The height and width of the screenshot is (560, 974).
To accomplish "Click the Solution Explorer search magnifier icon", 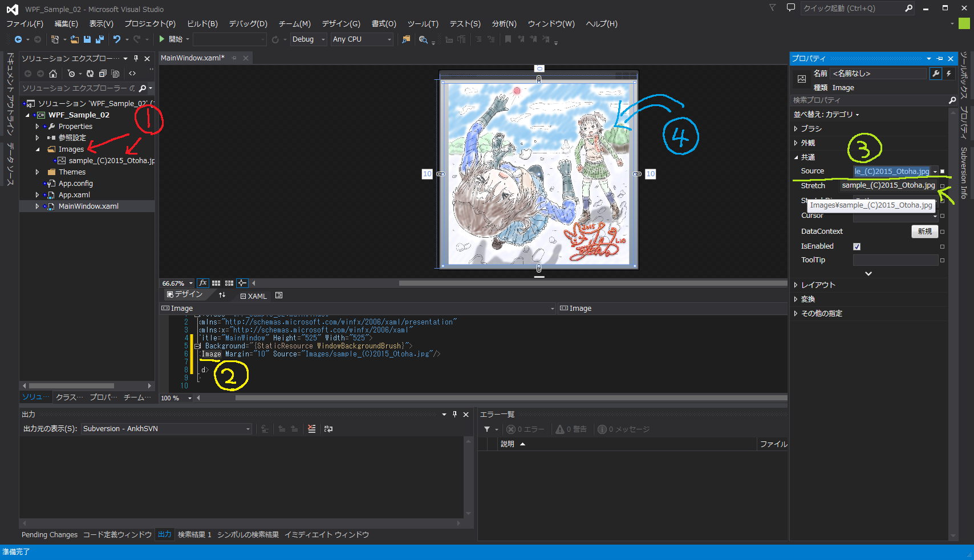I will (x=143, y=88).
